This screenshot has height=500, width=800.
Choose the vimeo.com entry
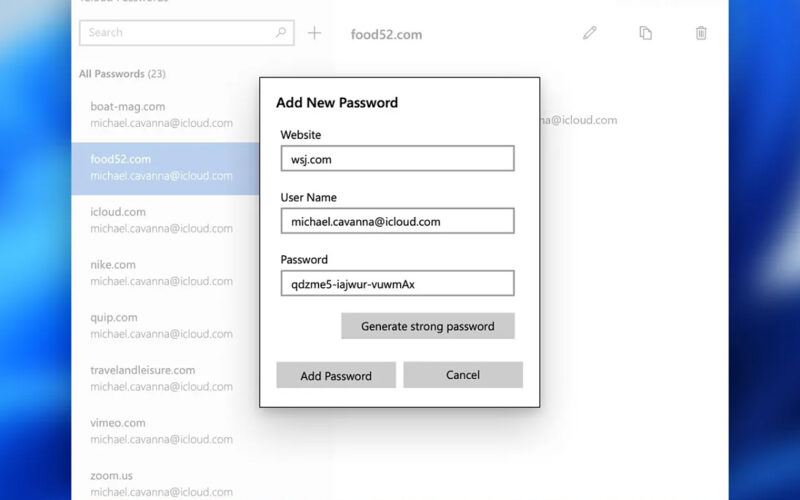pos(165,431)
